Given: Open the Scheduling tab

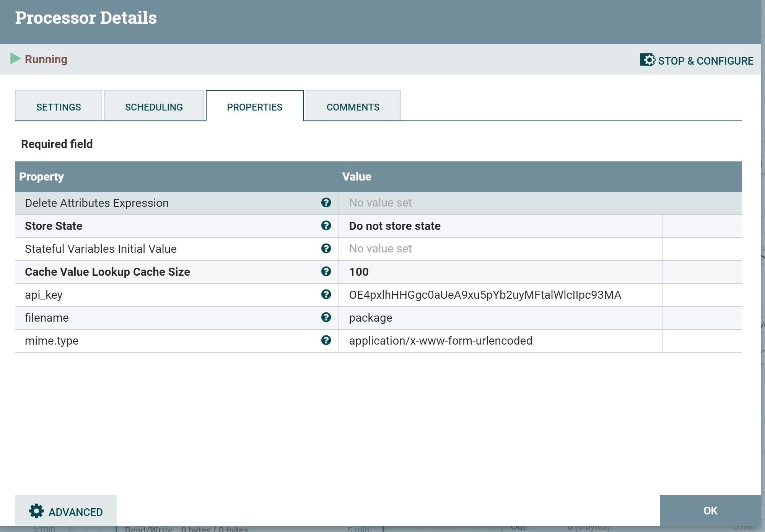Looking at the screenshot, I should click(x=154, y=107).
